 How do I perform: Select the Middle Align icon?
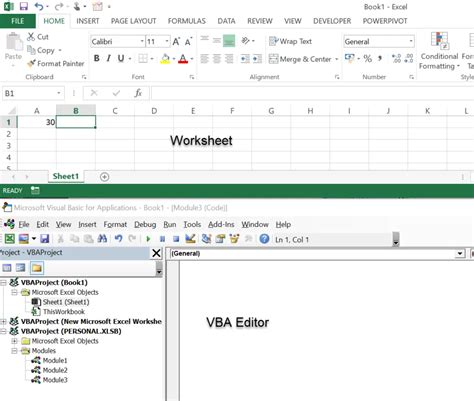pyautogui.click(x=217, y=41)
